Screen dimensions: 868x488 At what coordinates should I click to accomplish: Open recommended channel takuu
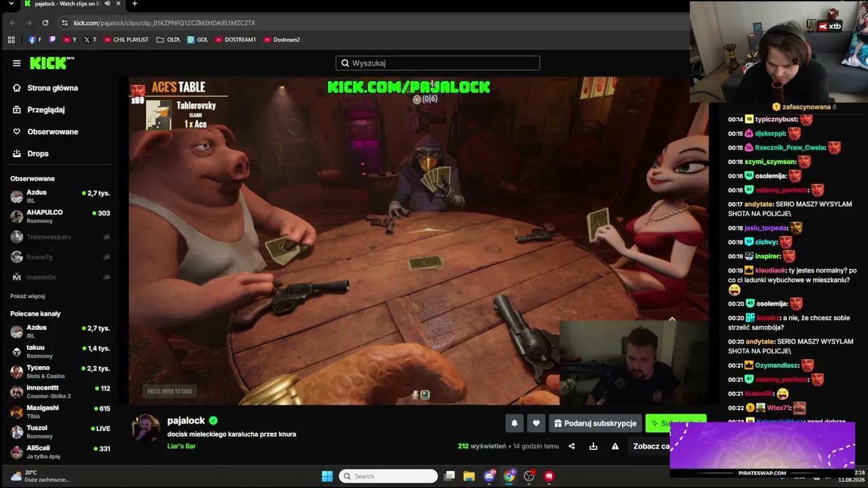(60, 351)
